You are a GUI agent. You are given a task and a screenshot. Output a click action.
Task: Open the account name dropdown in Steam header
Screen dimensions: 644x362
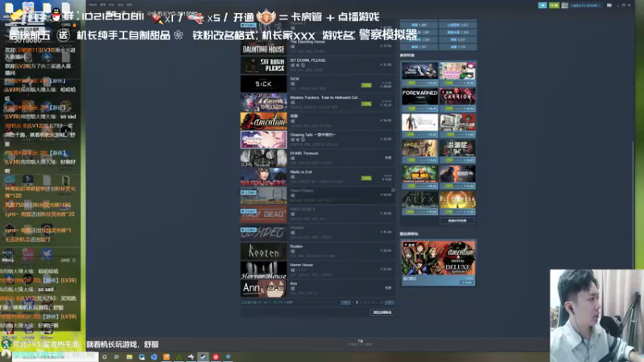pos(586,6)
